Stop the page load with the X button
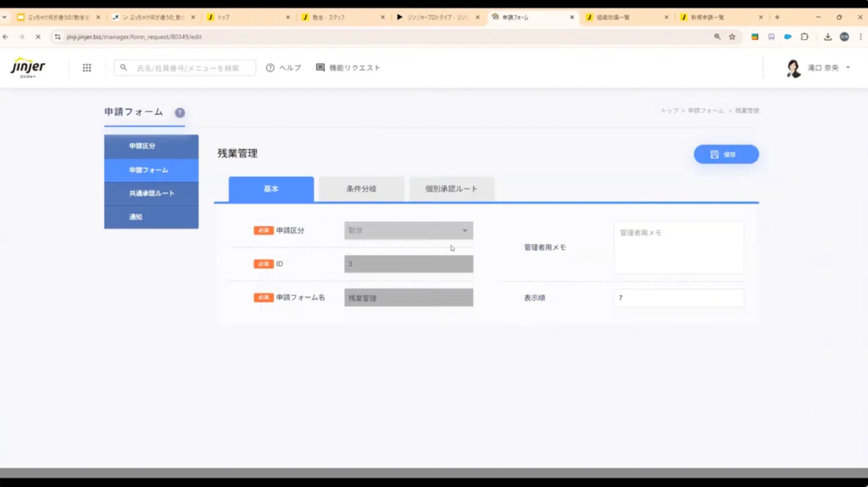 click(37, 37)
